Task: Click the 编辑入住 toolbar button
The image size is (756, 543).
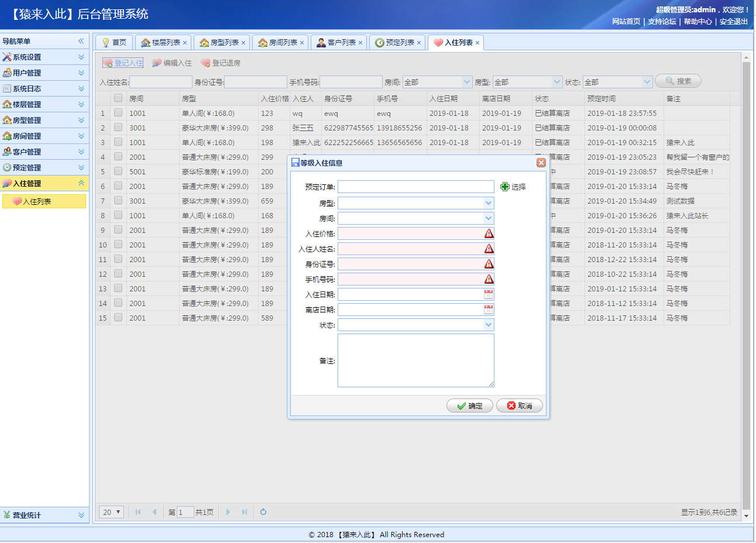Action: (172, 63)
